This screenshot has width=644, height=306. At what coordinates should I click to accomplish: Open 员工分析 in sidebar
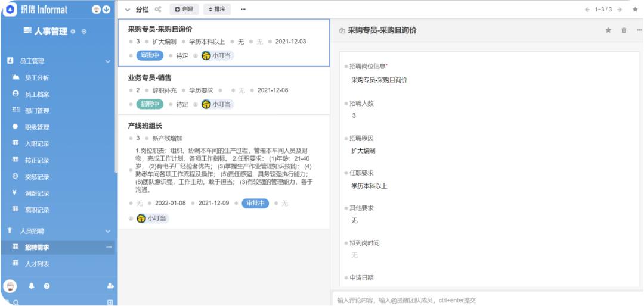37,77
